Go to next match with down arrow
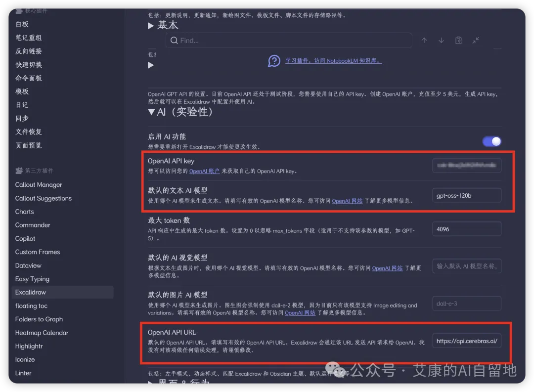534x392 pixels. tap(441, 41)
